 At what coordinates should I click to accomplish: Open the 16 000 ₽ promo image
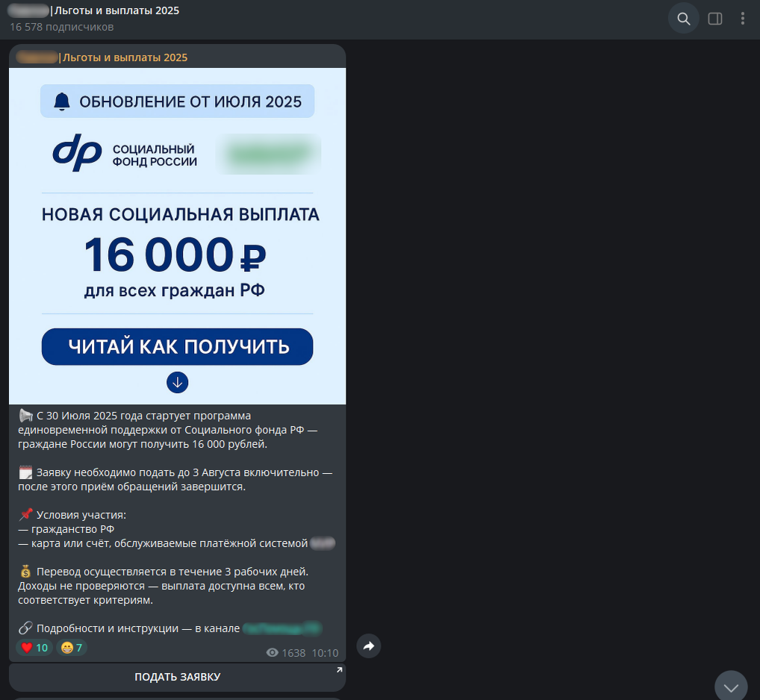tap(178, 236)
